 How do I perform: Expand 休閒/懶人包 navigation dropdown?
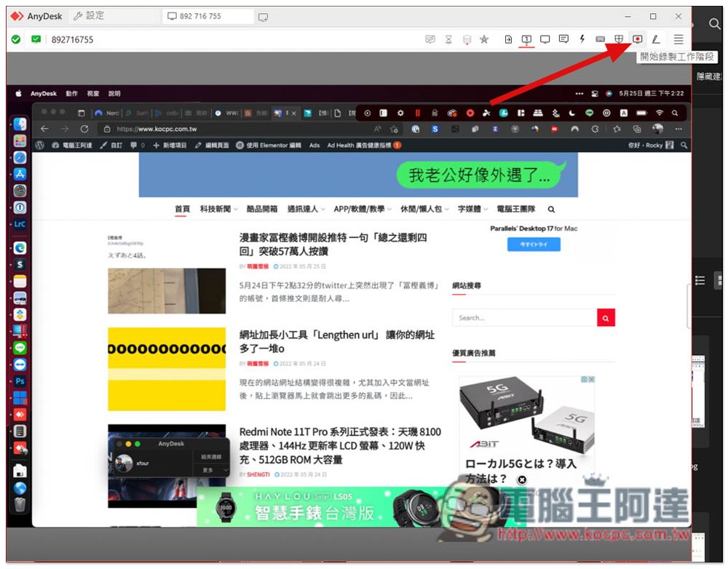click(x=425, y=209)
